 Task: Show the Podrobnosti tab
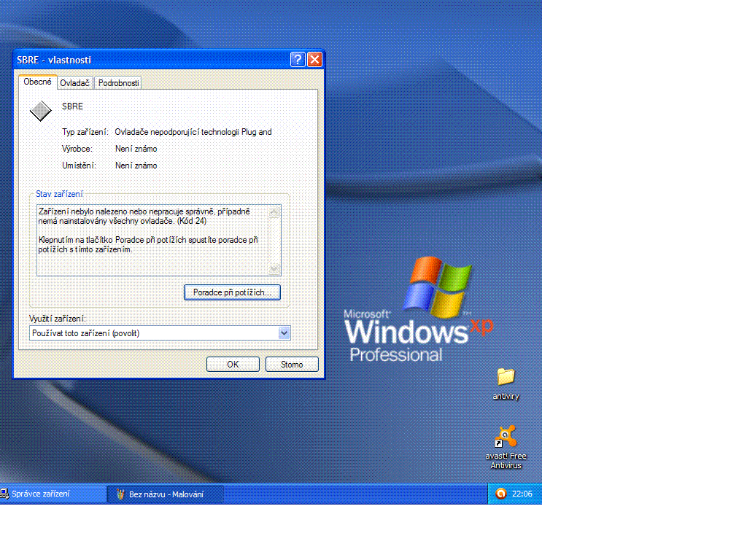coord(119,83)
